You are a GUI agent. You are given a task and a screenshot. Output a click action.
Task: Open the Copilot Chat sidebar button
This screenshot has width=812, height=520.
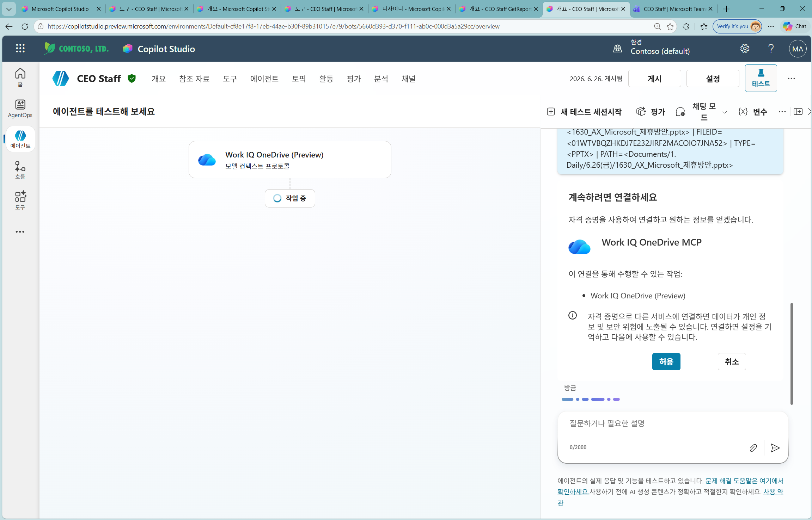(x=794, y=26)
